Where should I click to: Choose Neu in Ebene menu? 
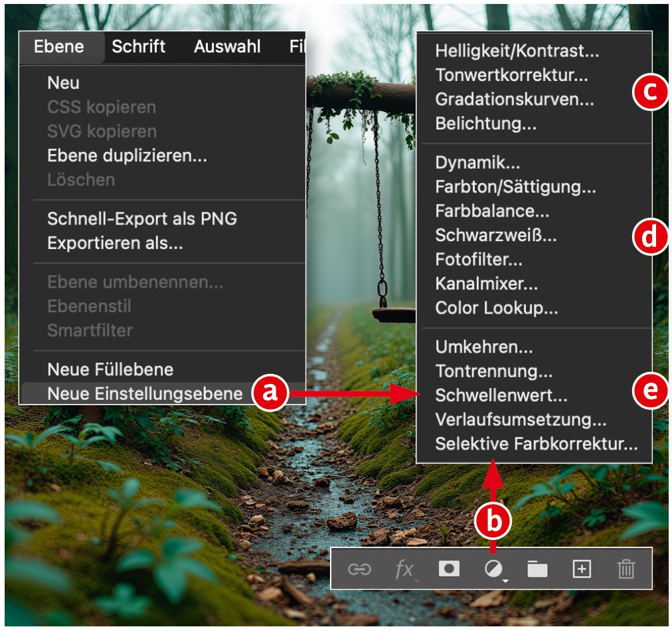tap(64, 83)
